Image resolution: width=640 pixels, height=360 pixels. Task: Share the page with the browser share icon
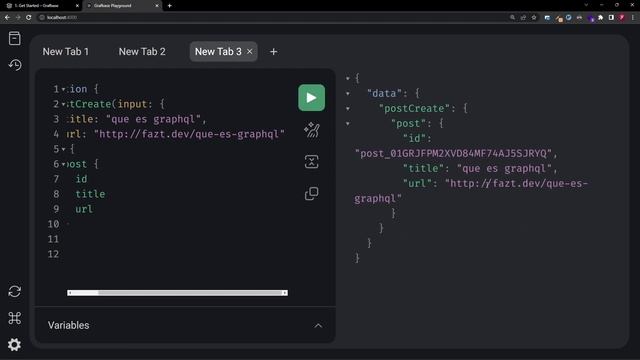523,18
